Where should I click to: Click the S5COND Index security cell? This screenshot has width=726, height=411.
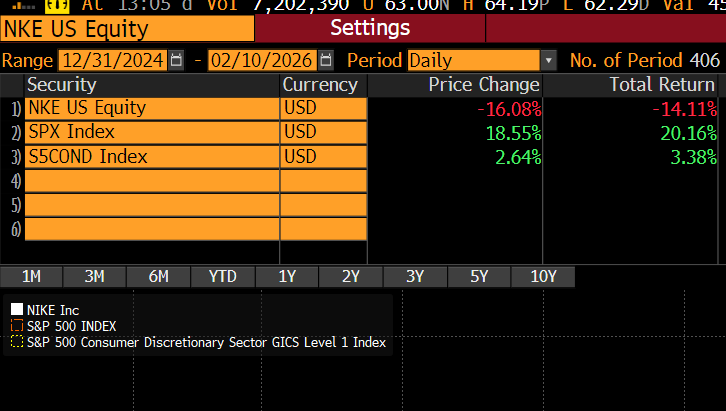pyautogui.click(x=152, y=156)
